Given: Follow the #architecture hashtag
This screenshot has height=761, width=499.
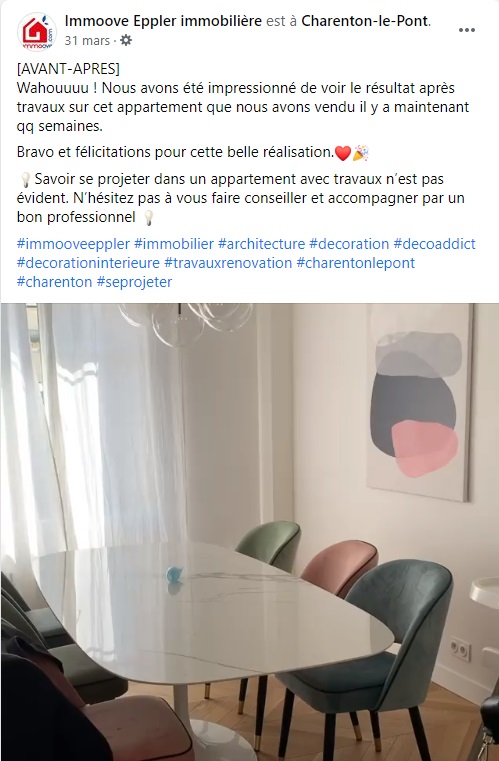Looking at the screenshot, I should (262, 244).
